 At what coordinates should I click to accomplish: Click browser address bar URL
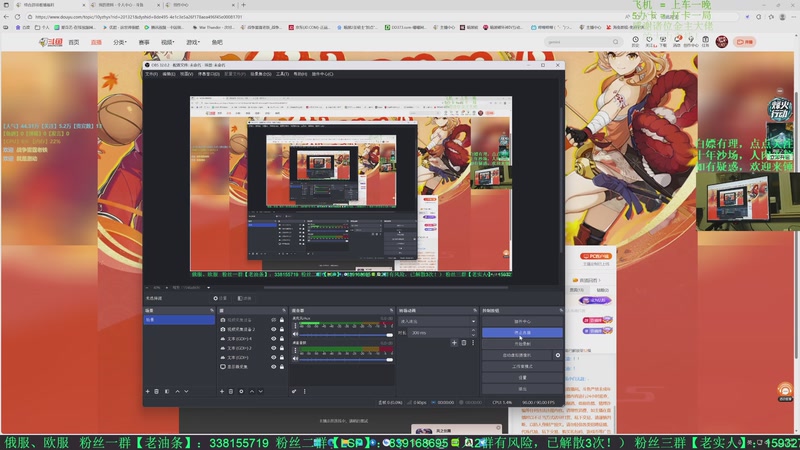click(138, 17)
